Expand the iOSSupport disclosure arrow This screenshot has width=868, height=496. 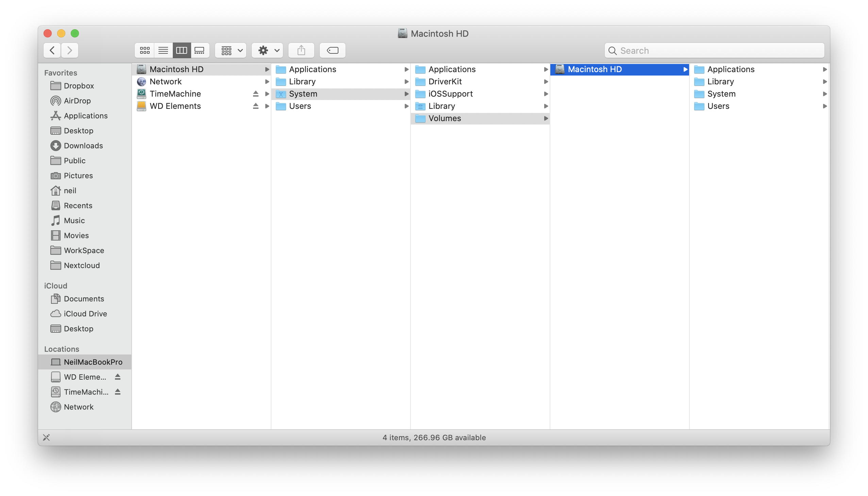pos(546,94)
